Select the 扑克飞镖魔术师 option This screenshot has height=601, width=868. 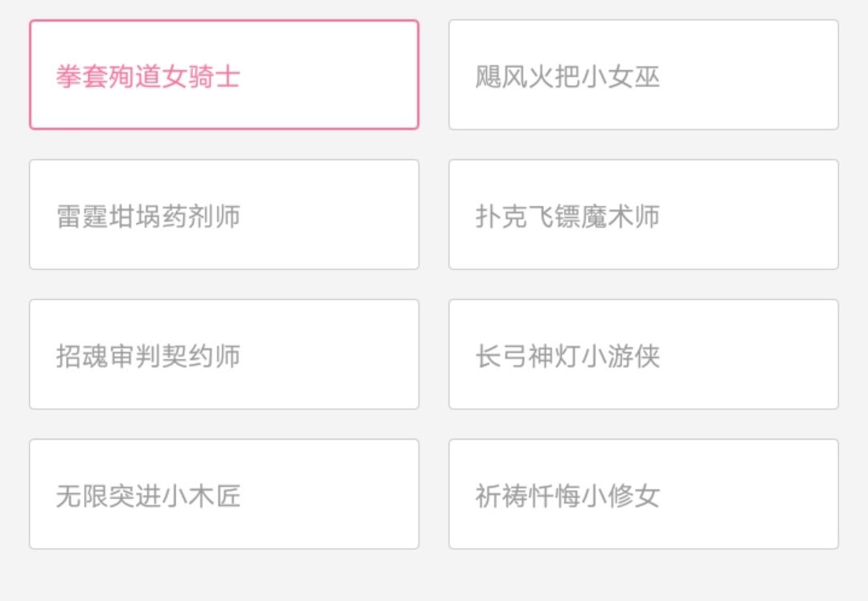(643, 215)
